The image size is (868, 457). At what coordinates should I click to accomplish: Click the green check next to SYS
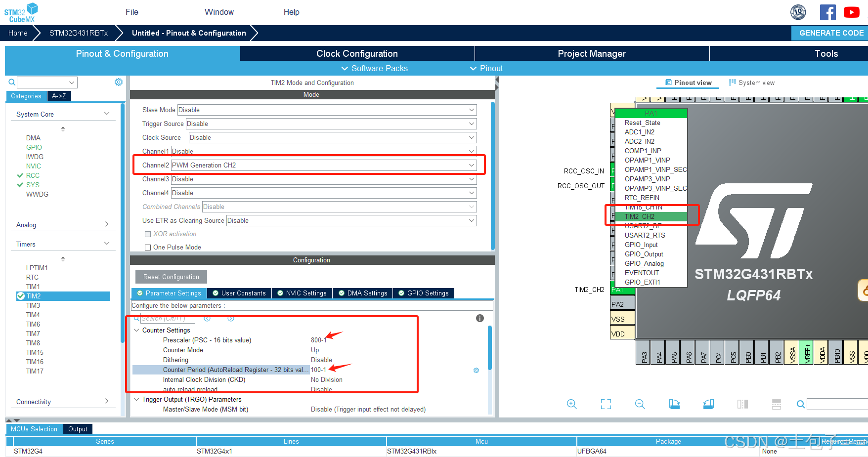point(20,185)
